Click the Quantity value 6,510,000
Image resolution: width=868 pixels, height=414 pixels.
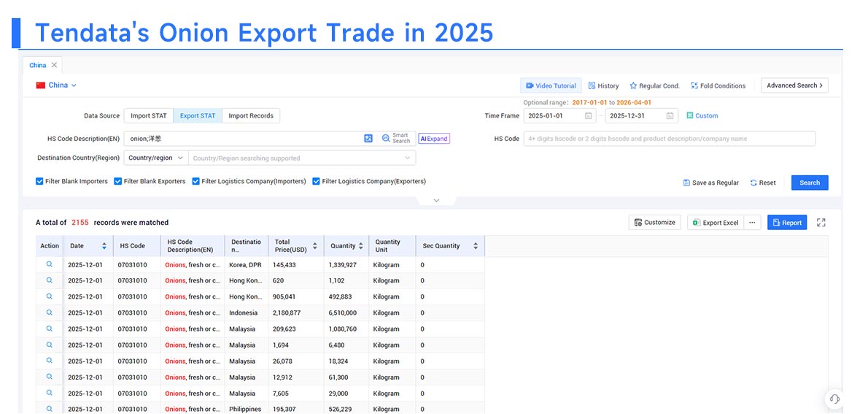343,313
